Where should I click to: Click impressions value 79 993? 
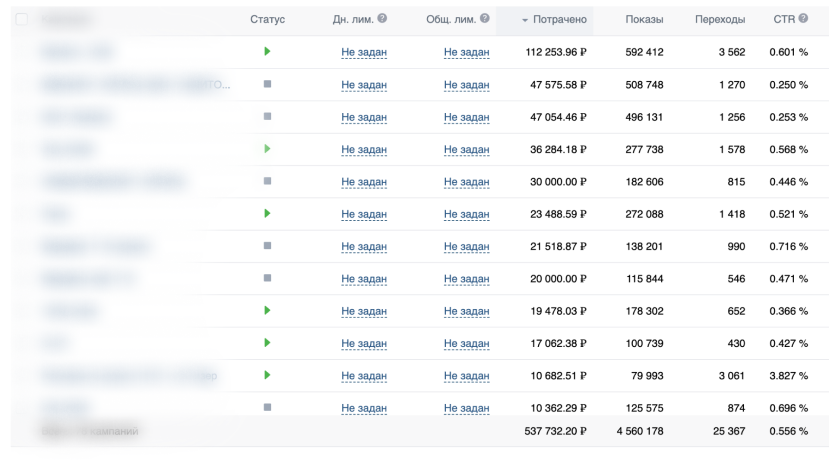click(647, 376)
